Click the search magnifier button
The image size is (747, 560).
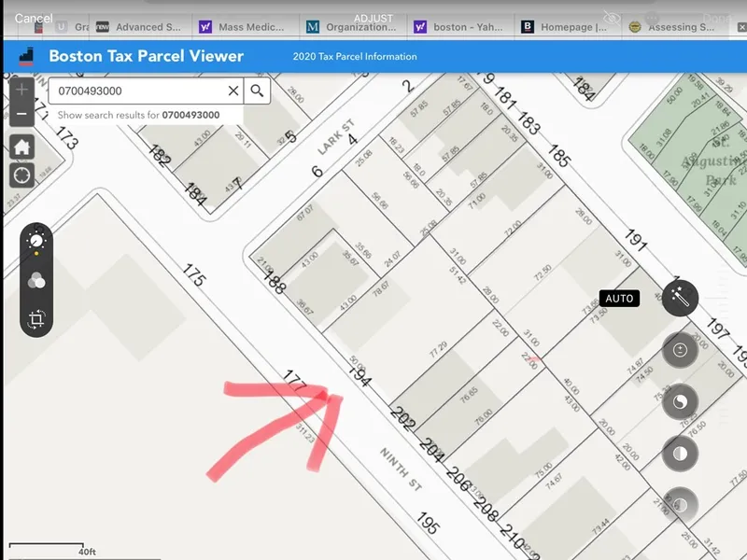tap(258, 91)
